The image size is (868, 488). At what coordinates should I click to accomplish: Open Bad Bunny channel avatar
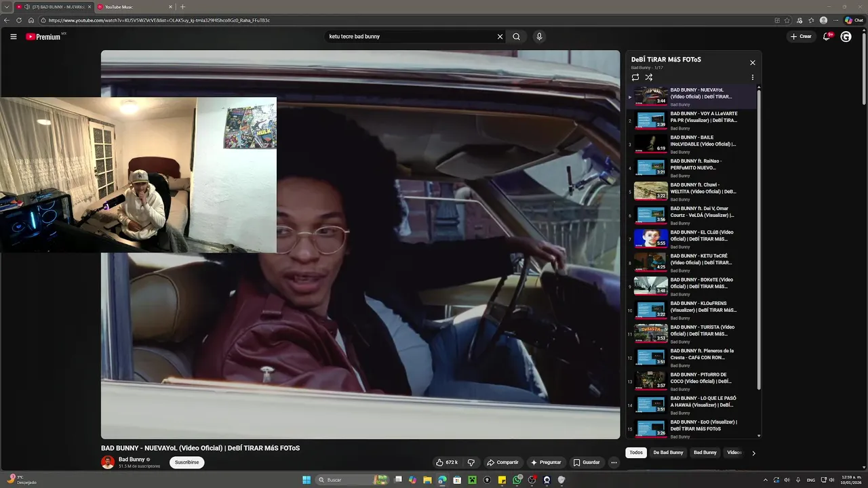coord(108,462)
